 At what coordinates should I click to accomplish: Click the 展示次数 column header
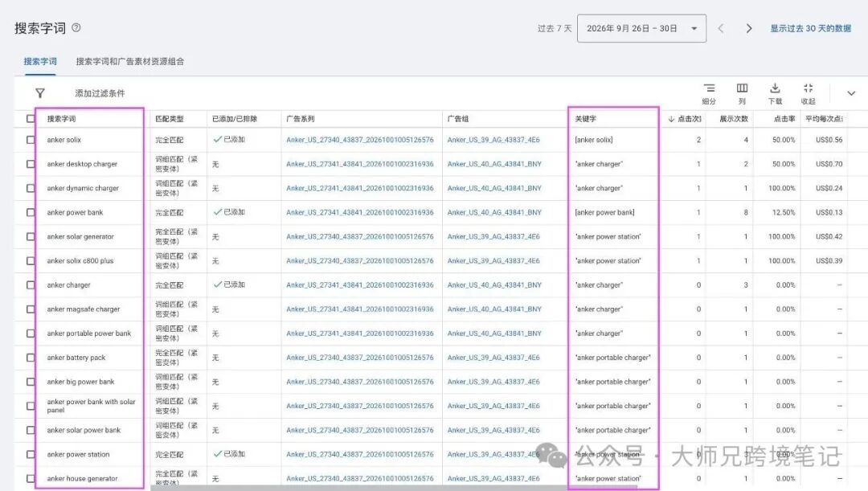point(734,119)
